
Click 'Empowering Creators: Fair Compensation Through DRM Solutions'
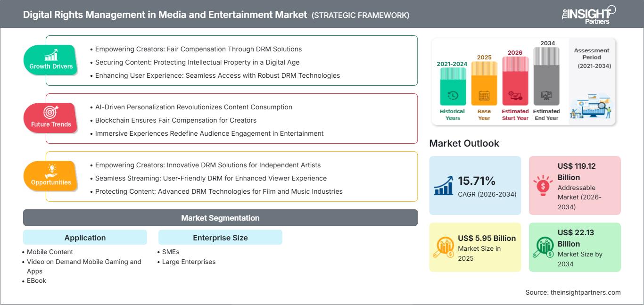[198, 49]
